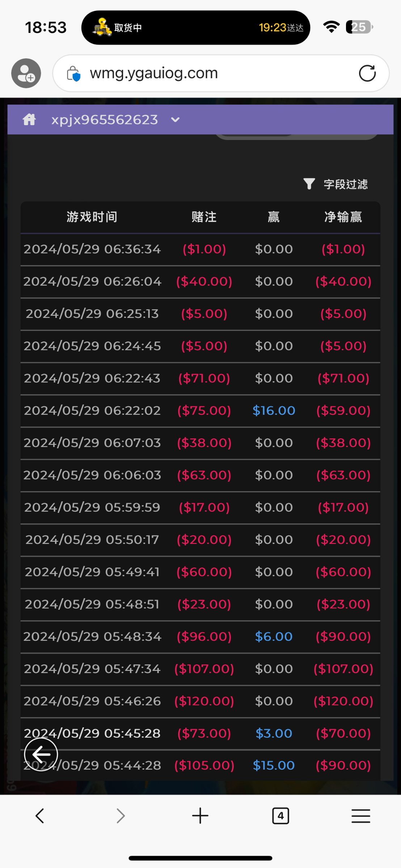Tap the white circled back arrow
Image resolution: width=401 pixels, height=868 pixels.
click(x=41, y=754)
